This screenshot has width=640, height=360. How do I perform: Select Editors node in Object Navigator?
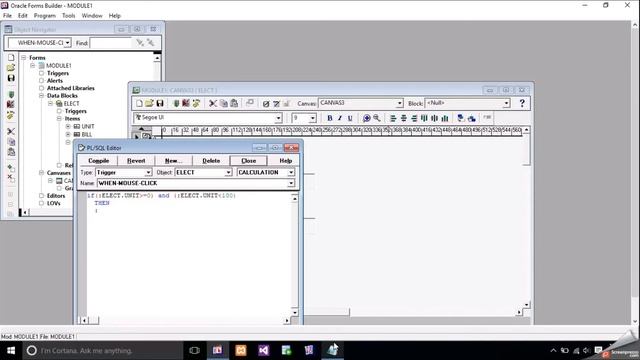pyautogui.click(x=56, y=196)
